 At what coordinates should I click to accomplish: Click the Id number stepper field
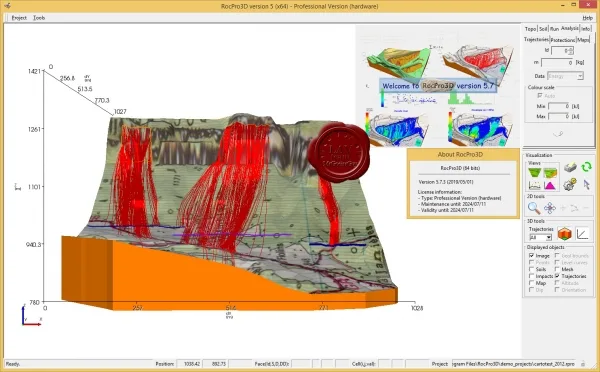coord(562,51)
